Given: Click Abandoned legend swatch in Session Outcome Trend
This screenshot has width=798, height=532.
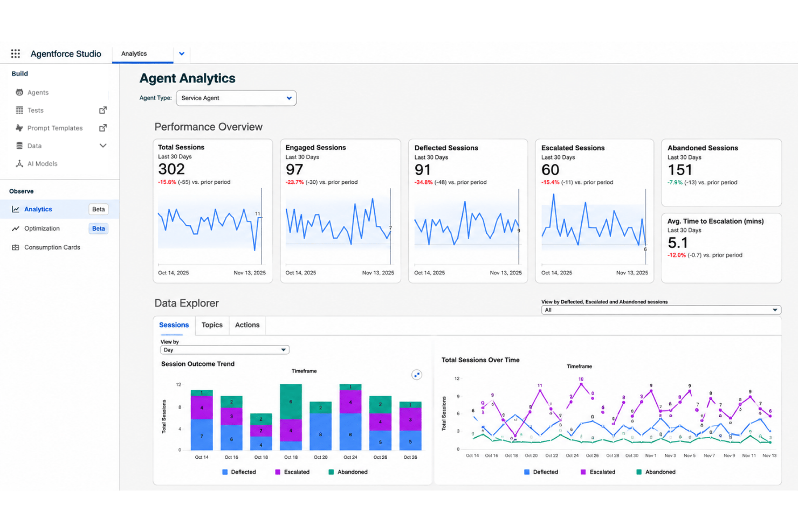Looking at the screenshot, I should (x=331, y=472).
